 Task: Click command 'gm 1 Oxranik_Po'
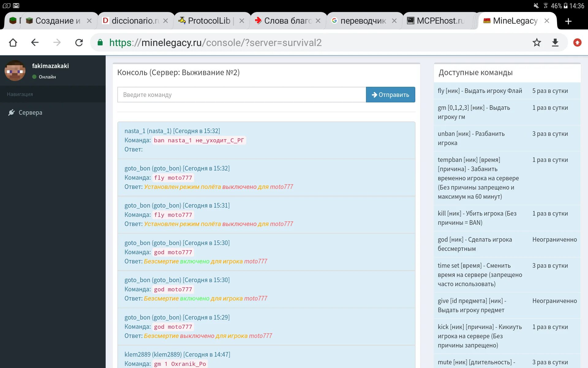coord(180,364)
